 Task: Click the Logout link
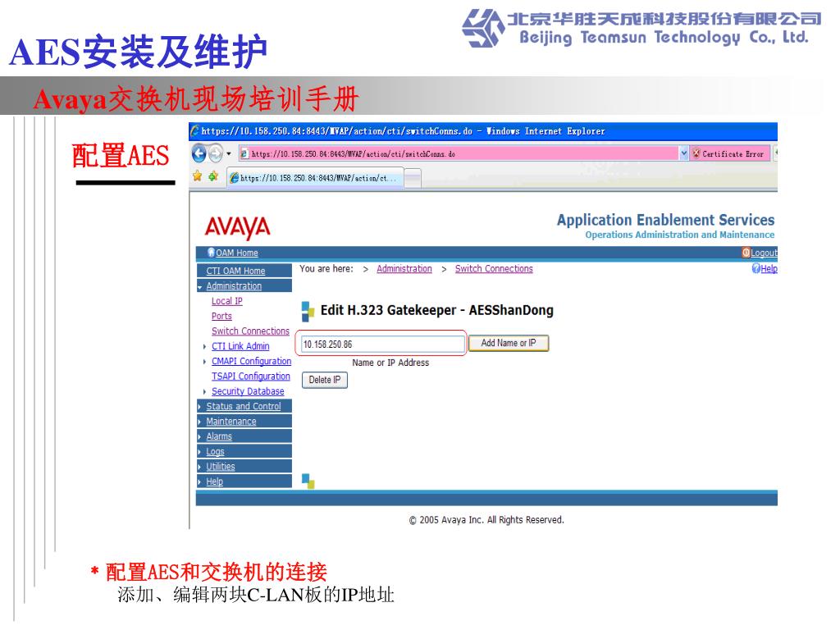click(764, 253)
